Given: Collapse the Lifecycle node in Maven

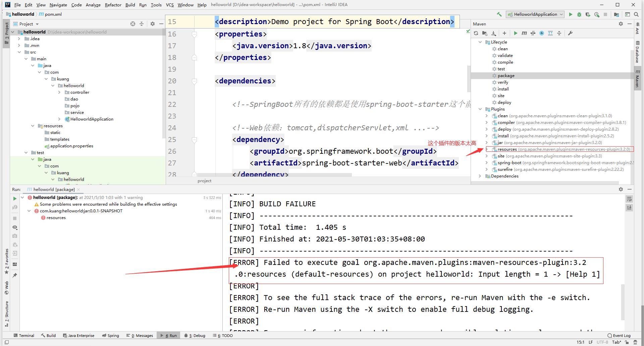Looking at the screenshot, I should pyautogui.click(x=480, y=42).
